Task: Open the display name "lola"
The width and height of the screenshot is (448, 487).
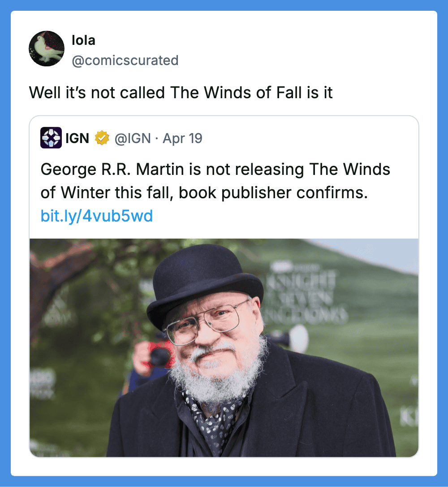Action: point(83,40)
